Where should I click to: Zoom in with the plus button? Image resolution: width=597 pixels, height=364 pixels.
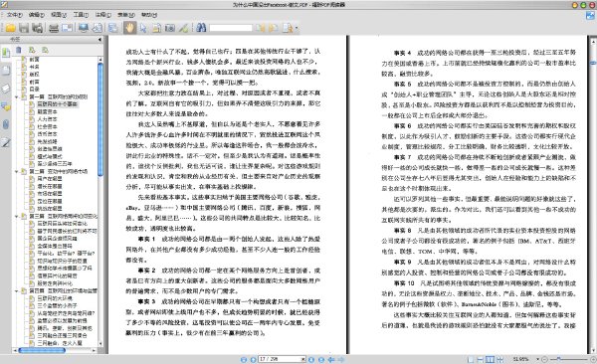593,359
